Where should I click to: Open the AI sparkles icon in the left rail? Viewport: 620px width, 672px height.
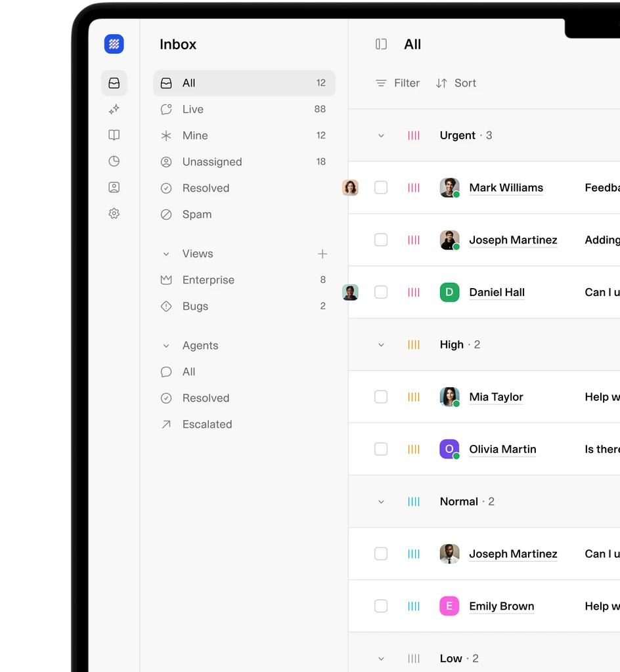(x=114, y=110)
